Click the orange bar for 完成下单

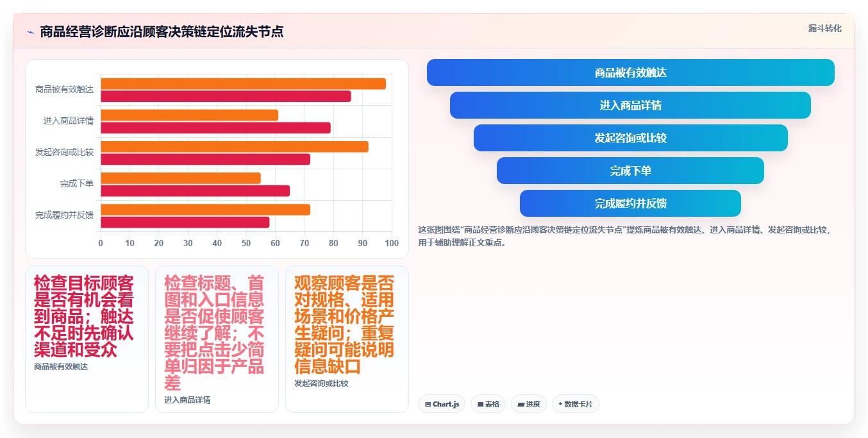[x=181, y=178]
